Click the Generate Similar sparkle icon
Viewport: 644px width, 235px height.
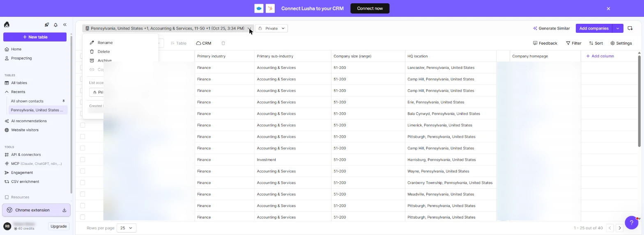(535, 28)
